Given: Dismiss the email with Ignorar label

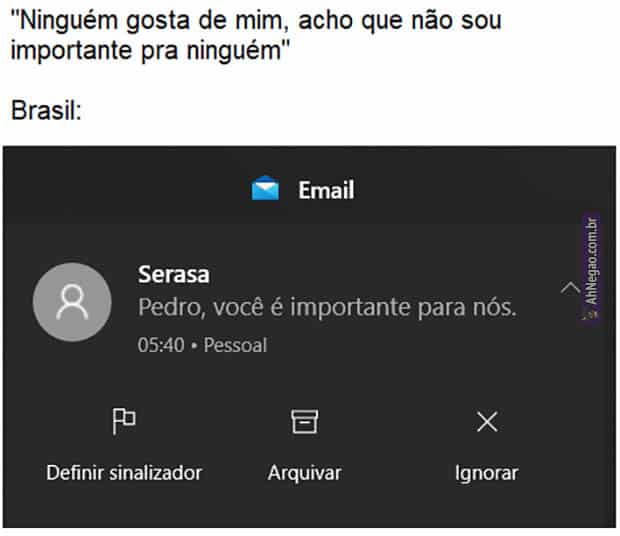Looking at the screenshot, I should coord(486,473).
